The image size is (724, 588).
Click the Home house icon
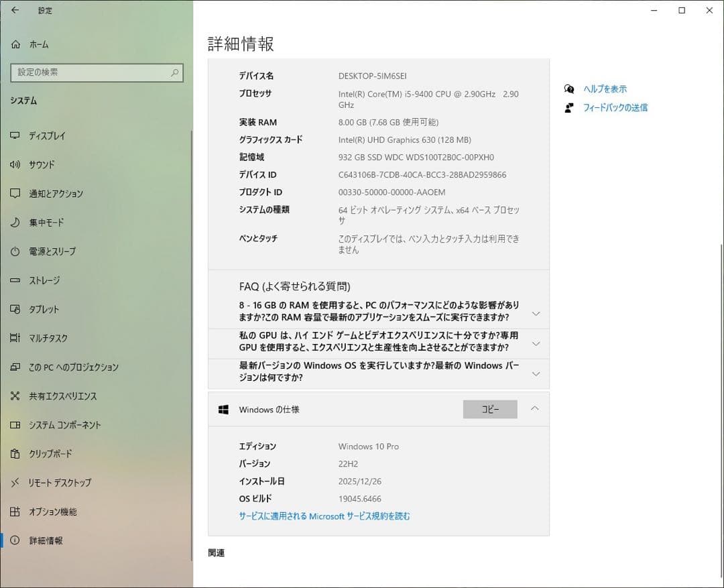[x=15, y=44]
